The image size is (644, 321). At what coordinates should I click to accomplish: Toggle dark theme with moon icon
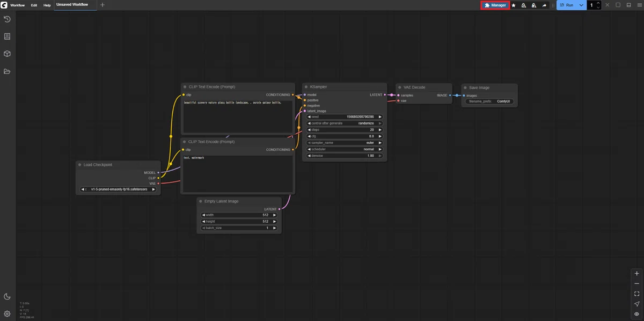click(7, 296)
